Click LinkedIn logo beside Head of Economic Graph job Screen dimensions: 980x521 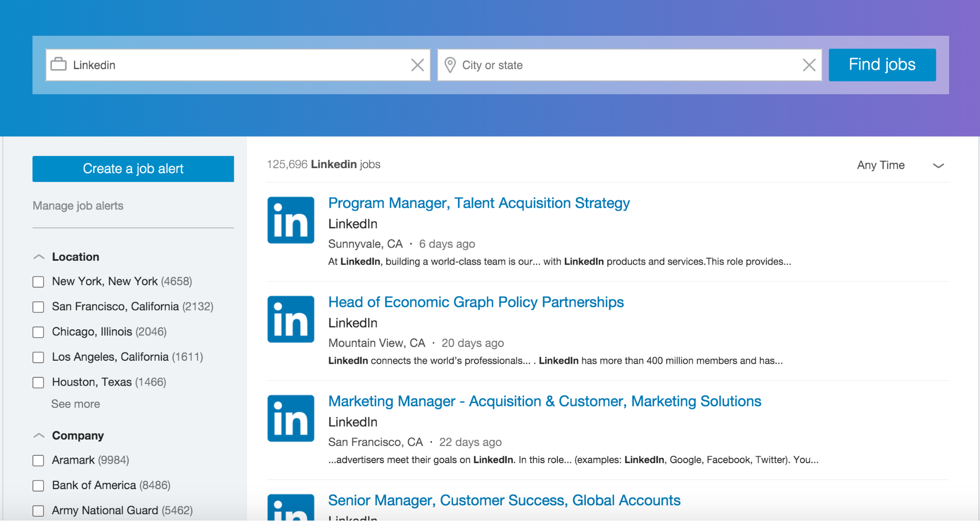coord(291,319)
